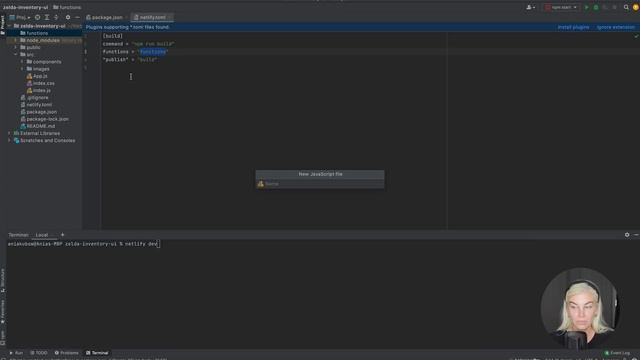The width and height of the screenshot is (640, 360).
Task: Click the functions breadcrumb in navigation bar
Action: [x=67, y=7]
